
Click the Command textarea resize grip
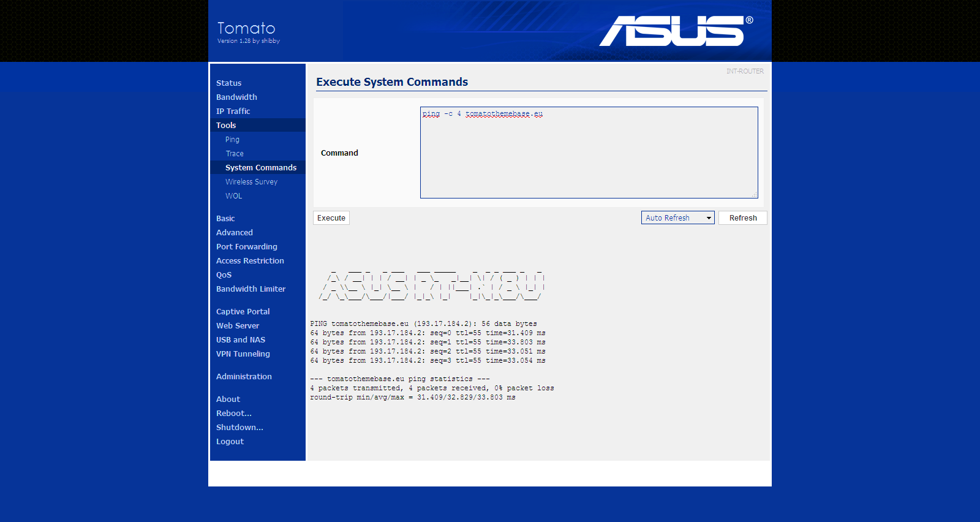pyautogui.click(x=755, y=195)
